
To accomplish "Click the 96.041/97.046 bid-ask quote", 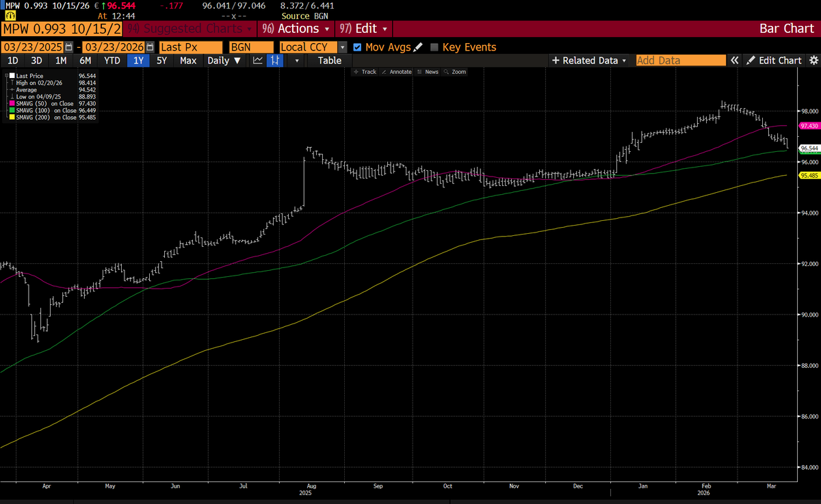I will click(x=234, y=5).
